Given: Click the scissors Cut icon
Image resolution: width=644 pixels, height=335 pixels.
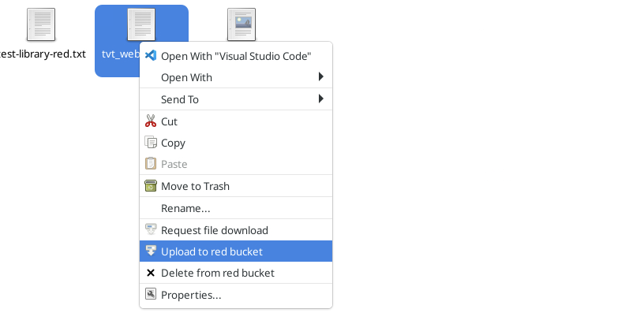Looking at the screenshot, I should tap(151, 121).
